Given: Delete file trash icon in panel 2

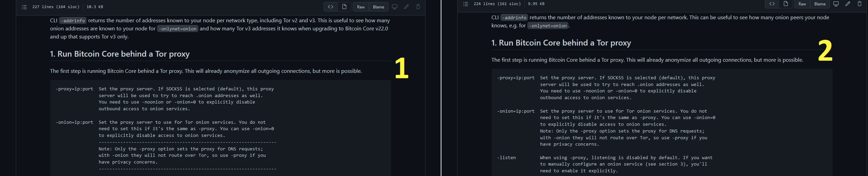Looking at the screenshot, I should [x=860, y=4].
